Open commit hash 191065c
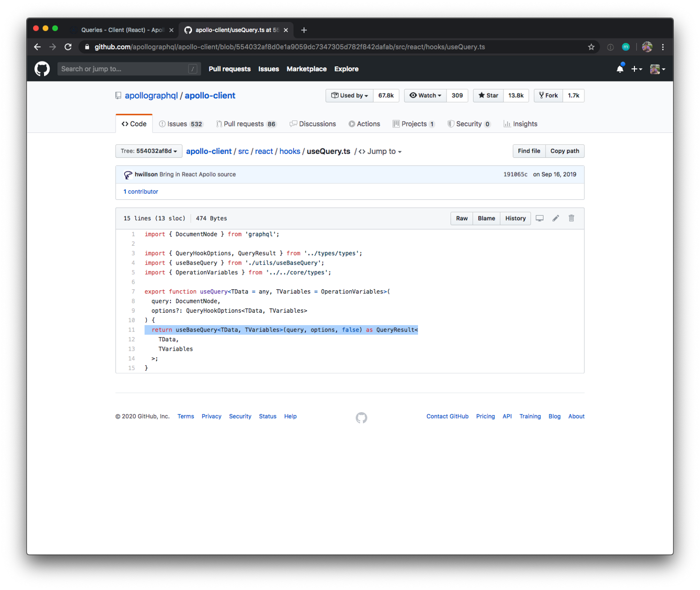700x590 pixels. (x=515, y=174)
